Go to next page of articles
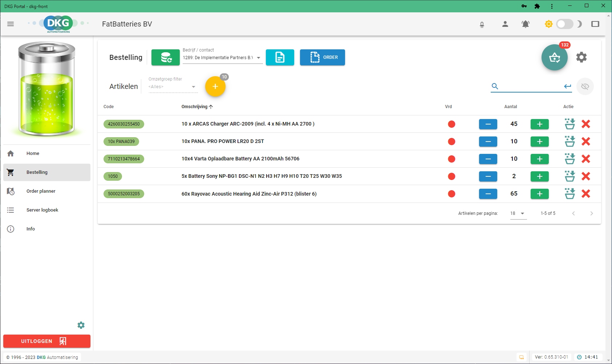 point(591,213)
